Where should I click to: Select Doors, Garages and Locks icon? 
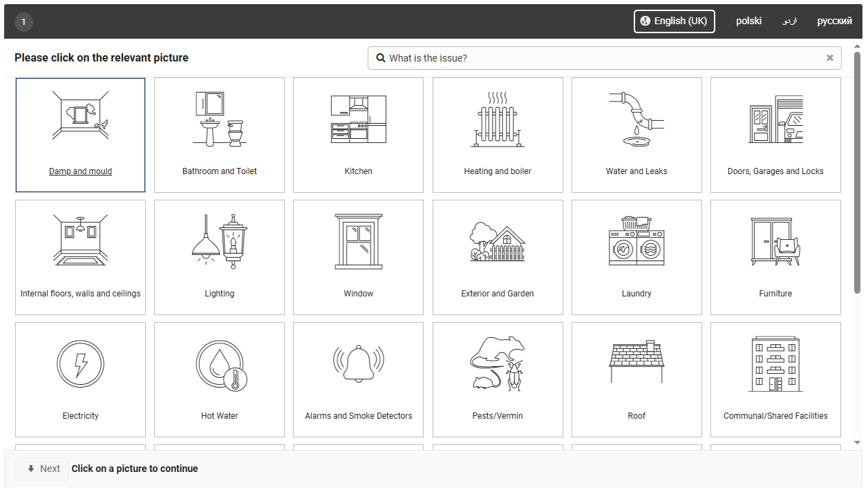coord(775,119)
